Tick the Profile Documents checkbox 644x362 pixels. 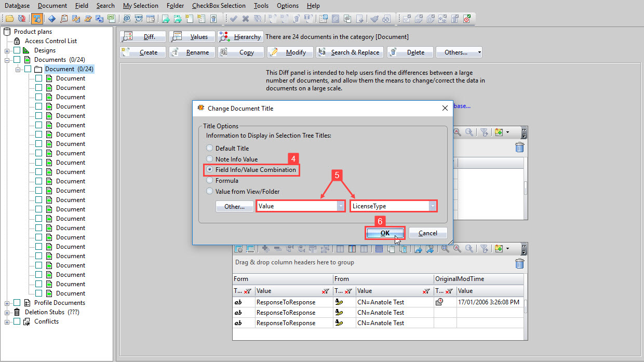coord(17,303)
